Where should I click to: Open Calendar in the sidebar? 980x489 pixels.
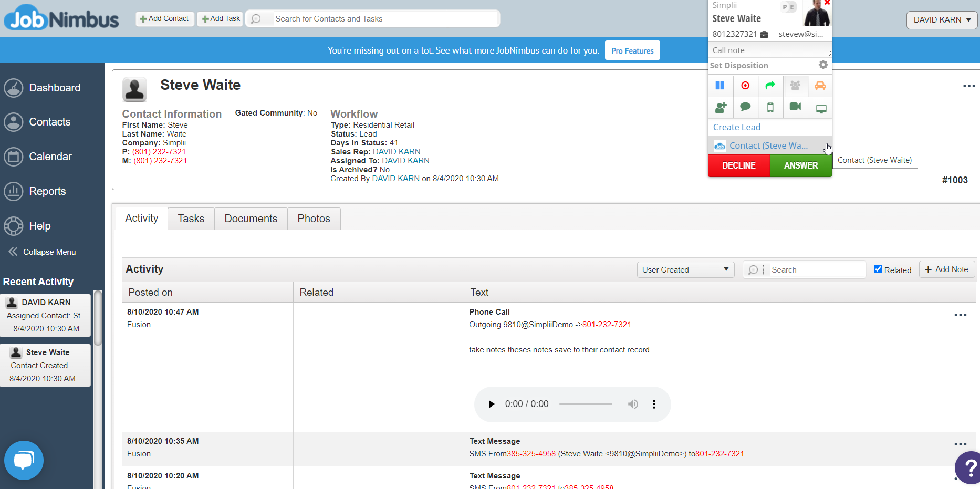click(x=38, y=157)
